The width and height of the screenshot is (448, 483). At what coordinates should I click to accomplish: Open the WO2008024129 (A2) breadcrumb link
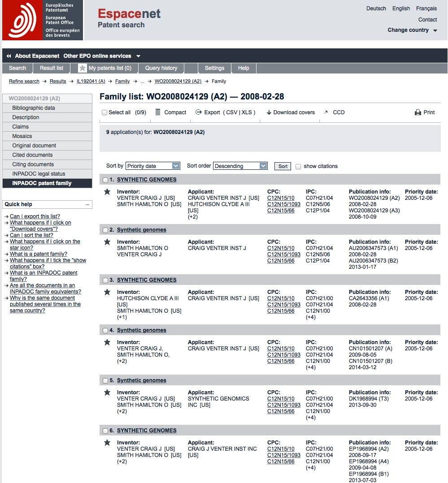click(178, 82)
